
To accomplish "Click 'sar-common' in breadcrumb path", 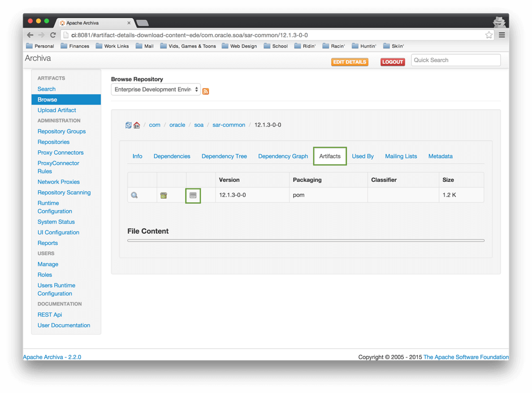I will point(228,125).
